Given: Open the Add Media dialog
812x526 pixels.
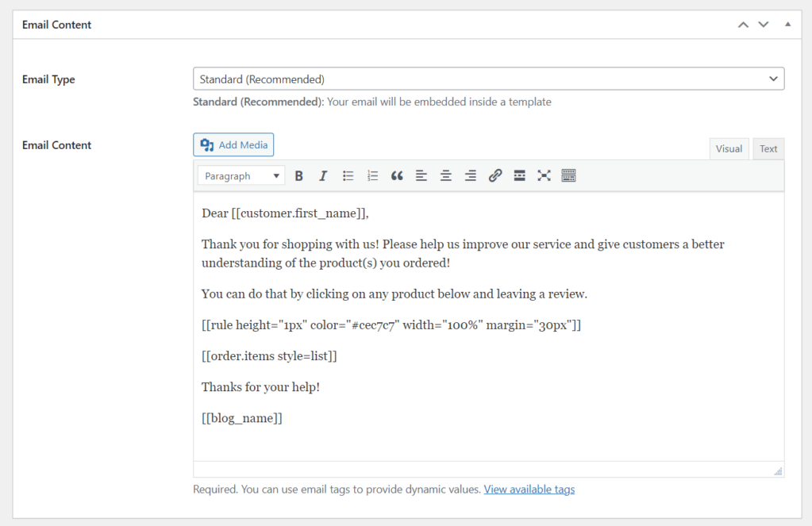Looking at the screenshot, I should point(233,144).
